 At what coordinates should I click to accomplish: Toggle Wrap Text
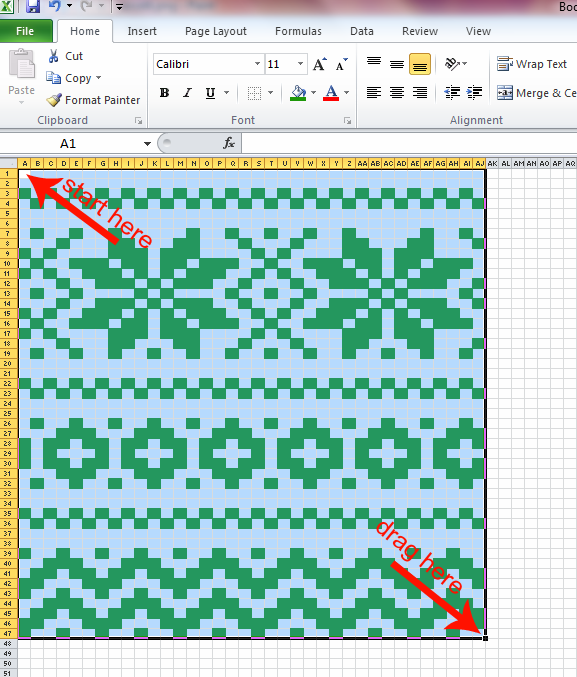click(x=532, y=64)
